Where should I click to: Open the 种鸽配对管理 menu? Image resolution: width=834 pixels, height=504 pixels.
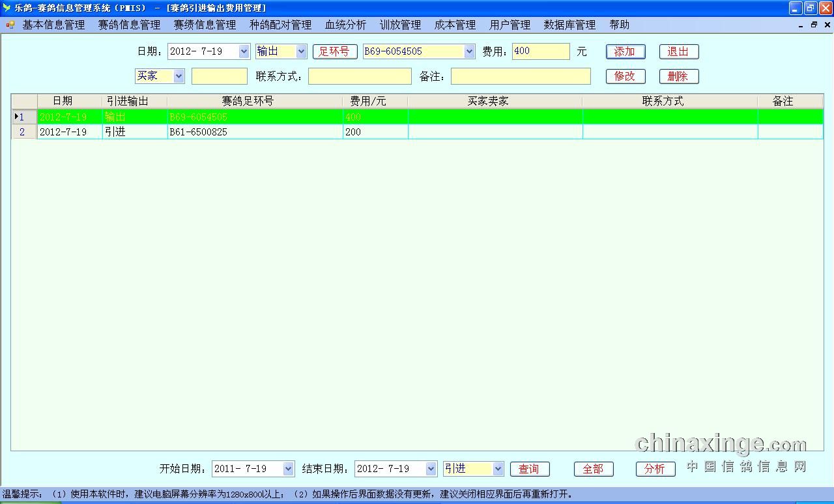pyautogui.click(x=280, y=25)
